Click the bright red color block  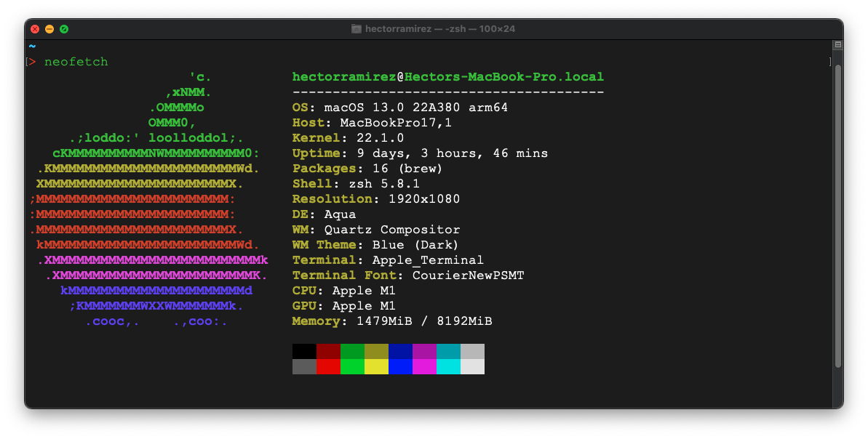[328, 366]
